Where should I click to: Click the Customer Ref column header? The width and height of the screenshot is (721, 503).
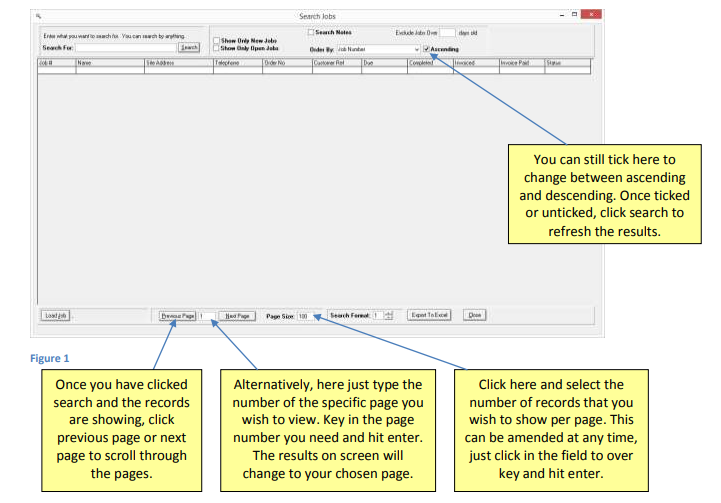tap(335, 62)
